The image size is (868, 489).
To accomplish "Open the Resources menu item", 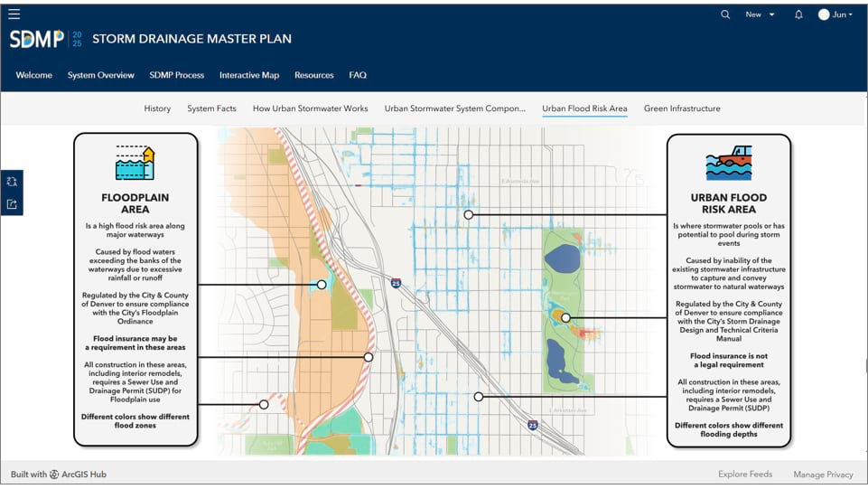I will tap(314, 75).
